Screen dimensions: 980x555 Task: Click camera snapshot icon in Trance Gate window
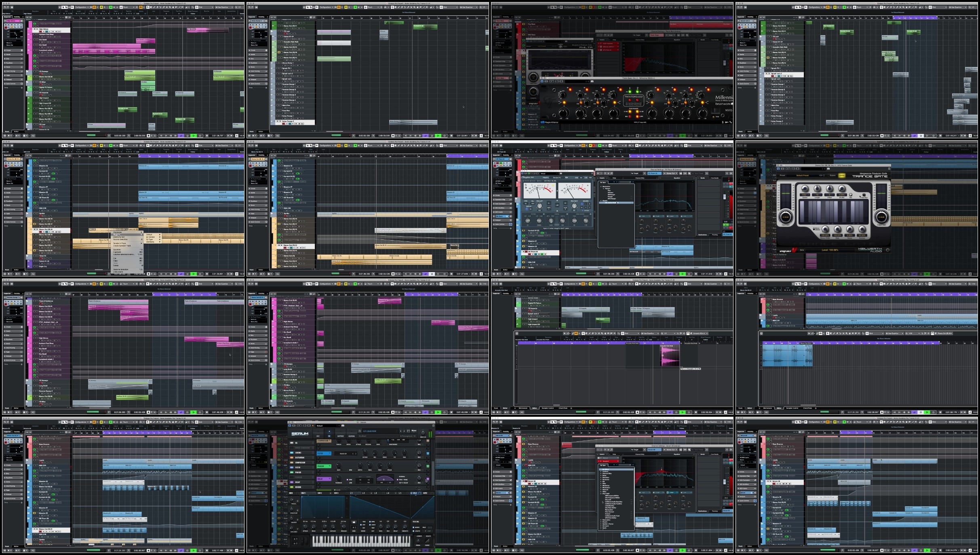pyautogui.click(x=828, y=169)
